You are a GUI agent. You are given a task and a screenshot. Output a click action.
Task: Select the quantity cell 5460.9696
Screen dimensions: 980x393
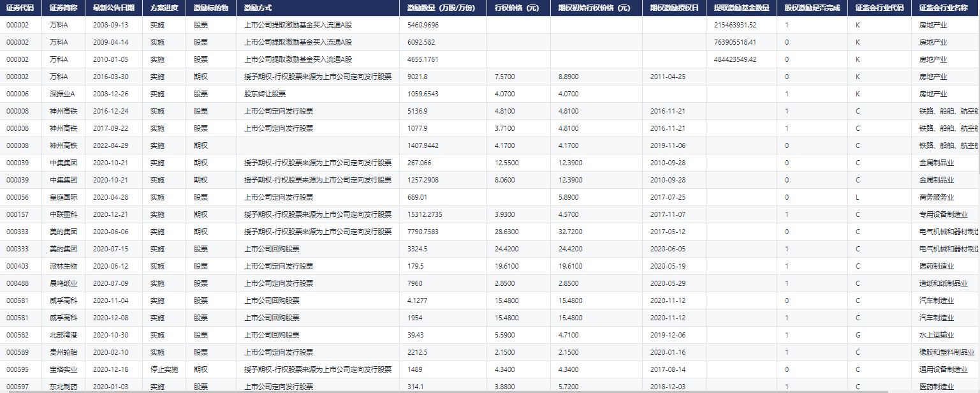click(x=423, y=25)
